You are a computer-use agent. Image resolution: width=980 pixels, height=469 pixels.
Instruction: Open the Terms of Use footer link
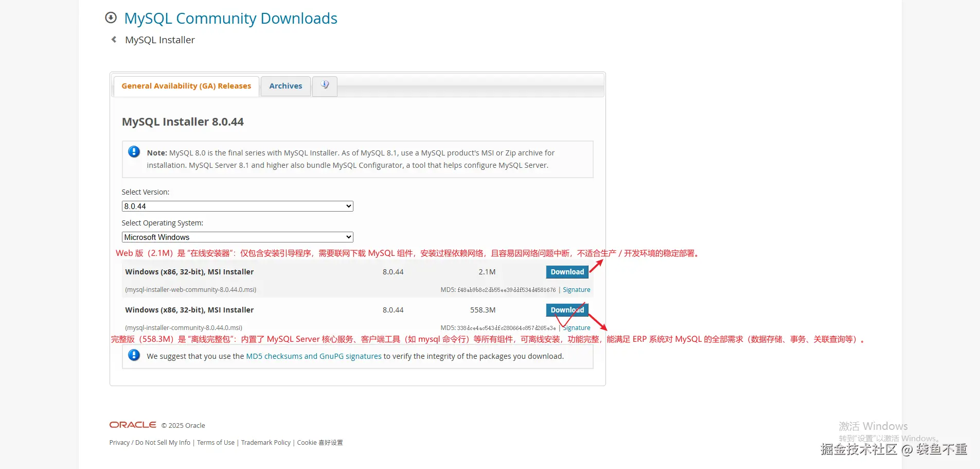[216, 443]
